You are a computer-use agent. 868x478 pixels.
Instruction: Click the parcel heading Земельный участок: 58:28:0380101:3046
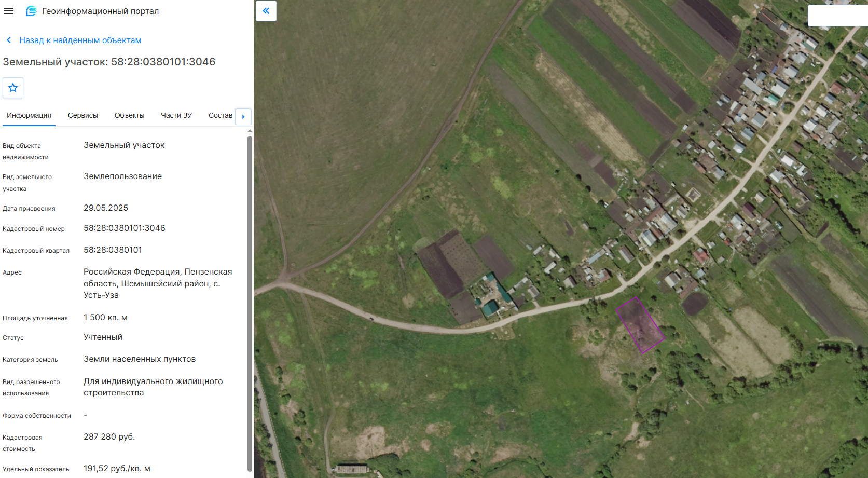pyautogui.click(x=109, y=62)
